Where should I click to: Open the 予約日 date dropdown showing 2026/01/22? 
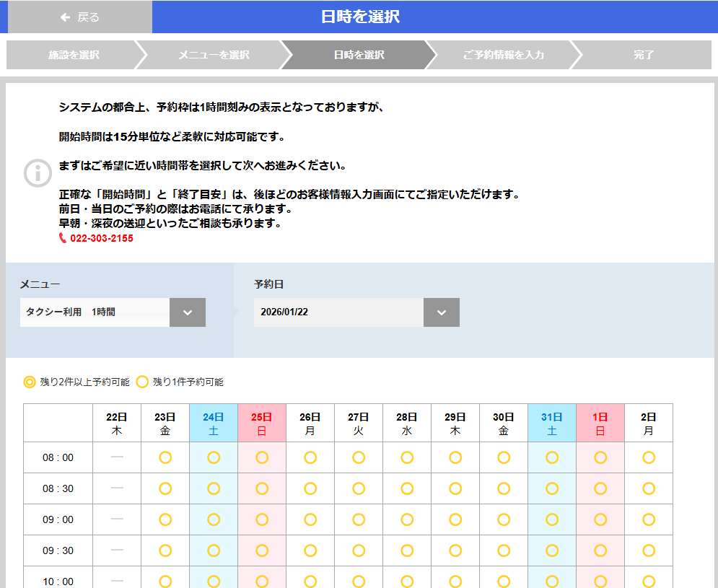click(x=339, y=312)
